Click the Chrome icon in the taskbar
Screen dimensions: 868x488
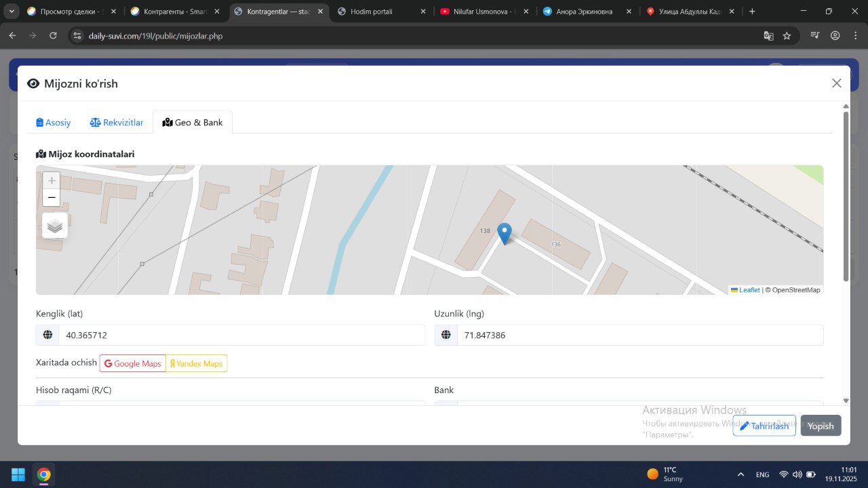pos(44,474)
